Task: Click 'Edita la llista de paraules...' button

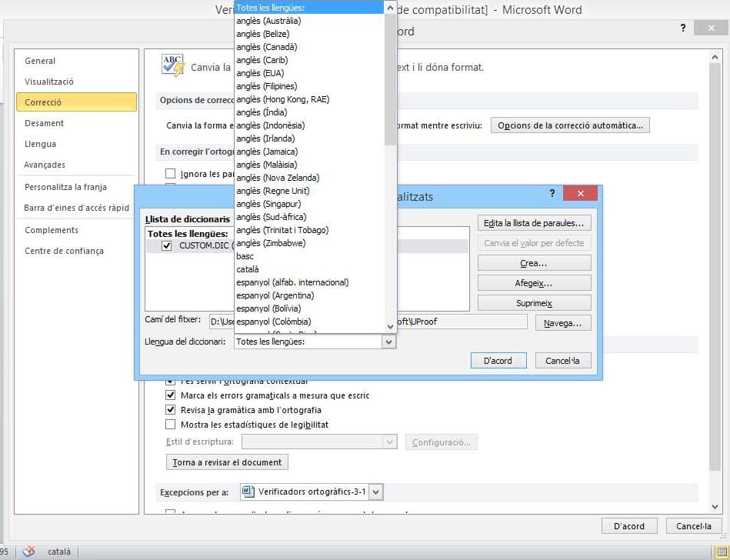Action: 534,223
